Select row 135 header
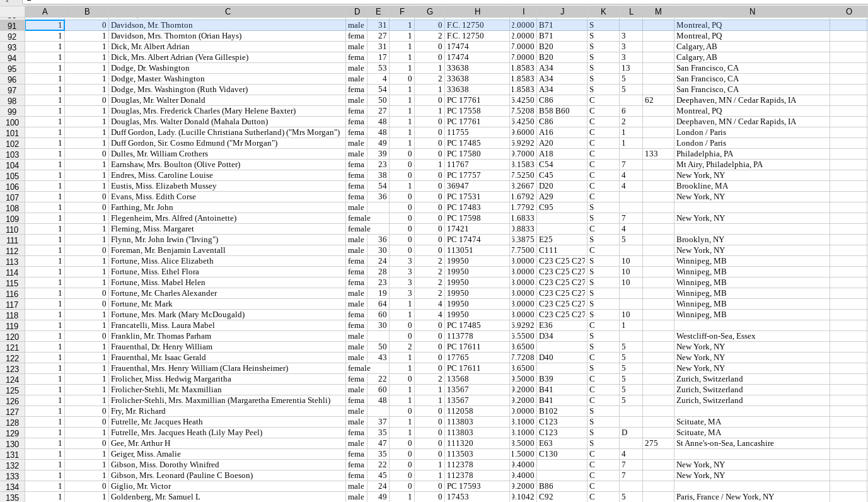Viewport: 868px width, 502px height. (13, 497)
